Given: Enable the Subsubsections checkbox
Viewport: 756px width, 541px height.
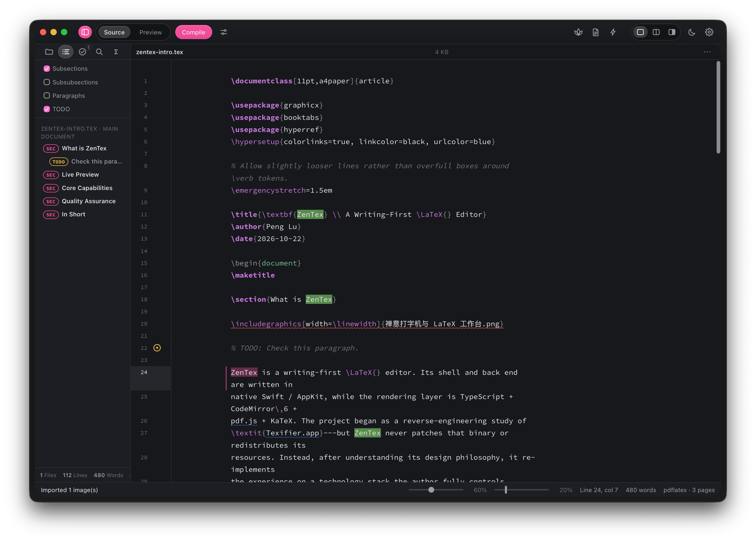Looking at the screenshot, I should [x=46, y=82].
